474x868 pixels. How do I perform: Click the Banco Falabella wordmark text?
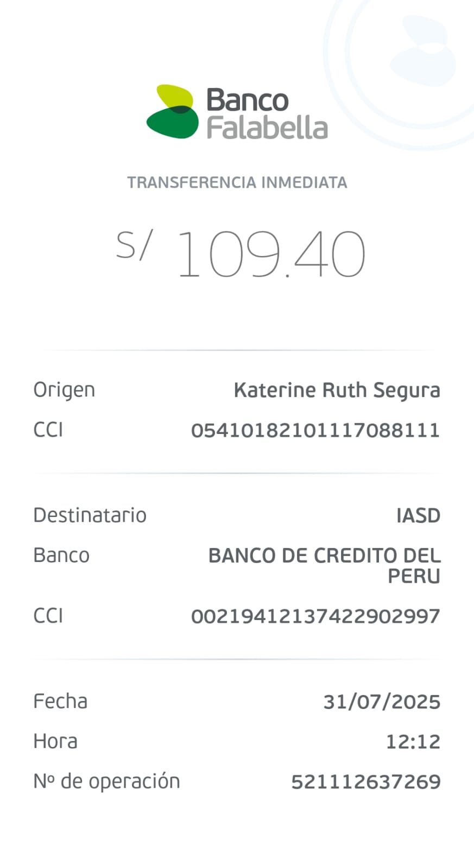click(267, 113)
